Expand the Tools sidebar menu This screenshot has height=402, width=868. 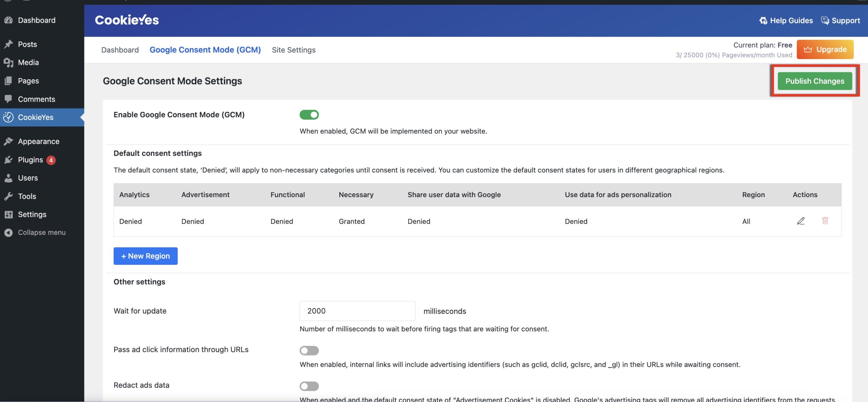click(x=9, y=196)
